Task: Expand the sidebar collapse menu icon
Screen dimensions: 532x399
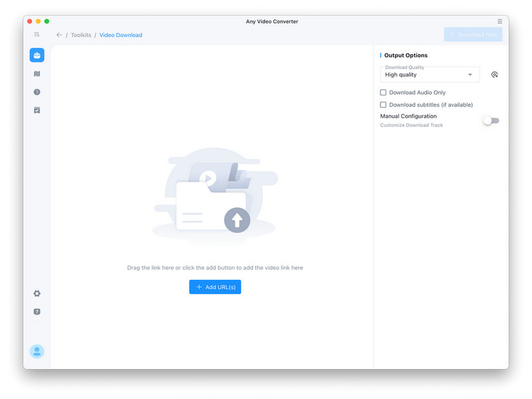Action: [37, 35]
